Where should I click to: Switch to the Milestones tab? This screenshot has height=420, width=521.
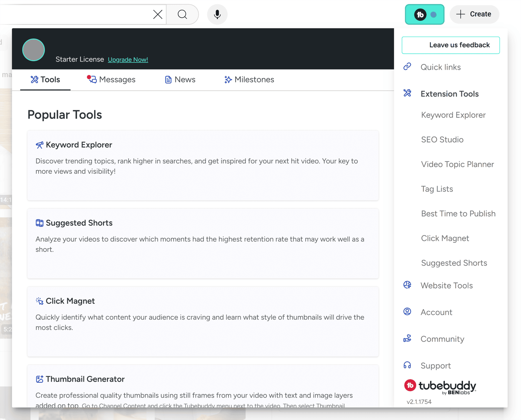tap(249, 80)
